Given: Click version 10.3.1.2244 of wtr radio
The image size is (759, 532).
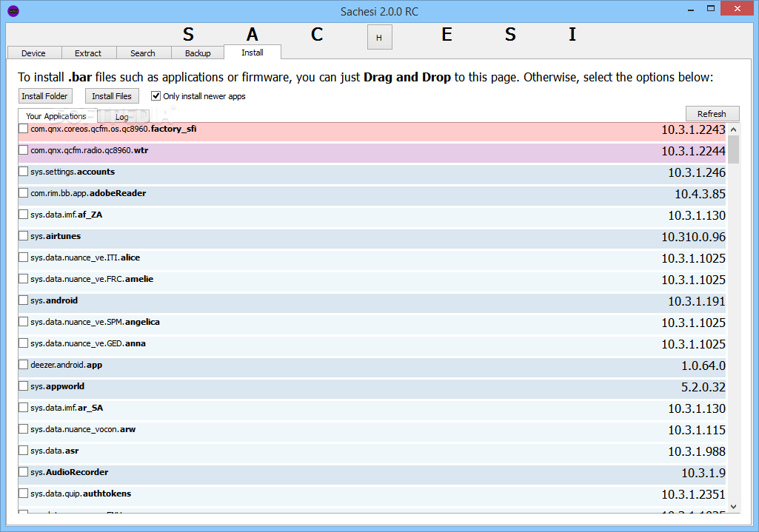Looking at the screenshot, I should [x=693, y=151].
